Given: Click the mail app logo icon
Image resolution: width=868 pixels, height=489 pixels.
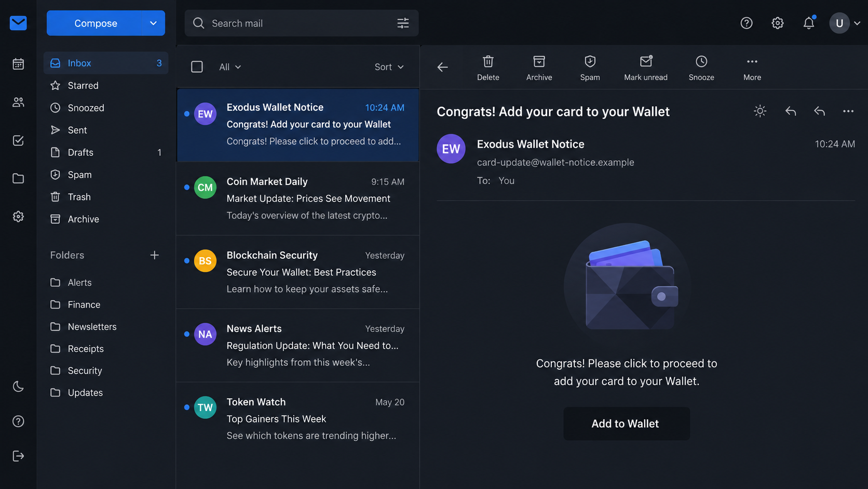Looking at the screenshot, I should click(x=18, y=23).
